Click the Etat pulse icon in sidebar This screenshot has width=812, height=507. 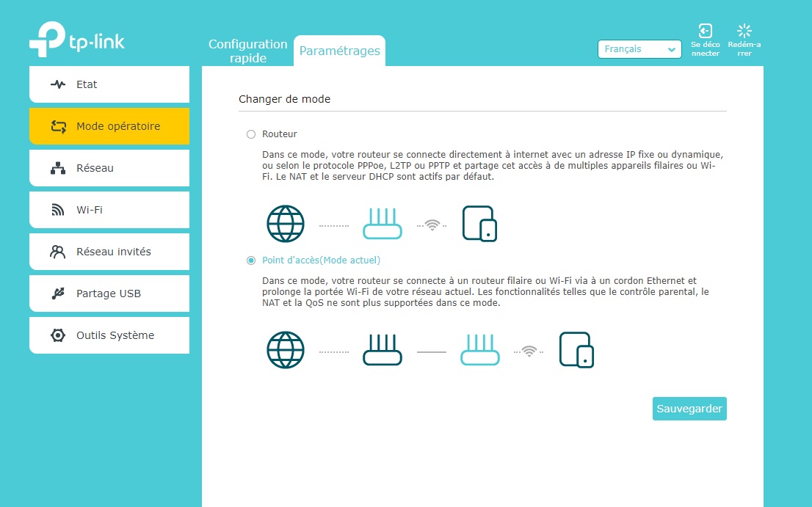pos(58,84)
